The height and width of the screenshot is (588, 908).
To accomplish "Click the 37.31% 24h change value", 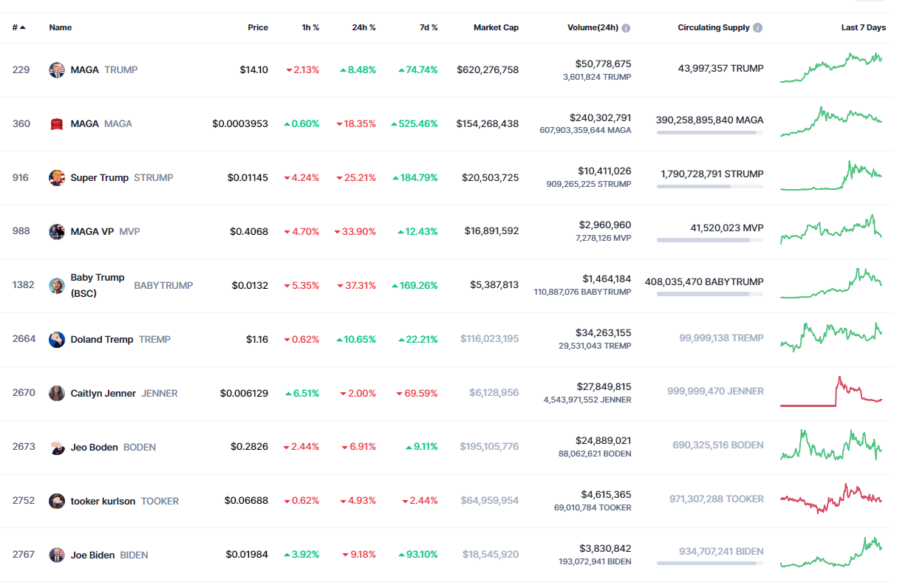I will click(355, 286).
